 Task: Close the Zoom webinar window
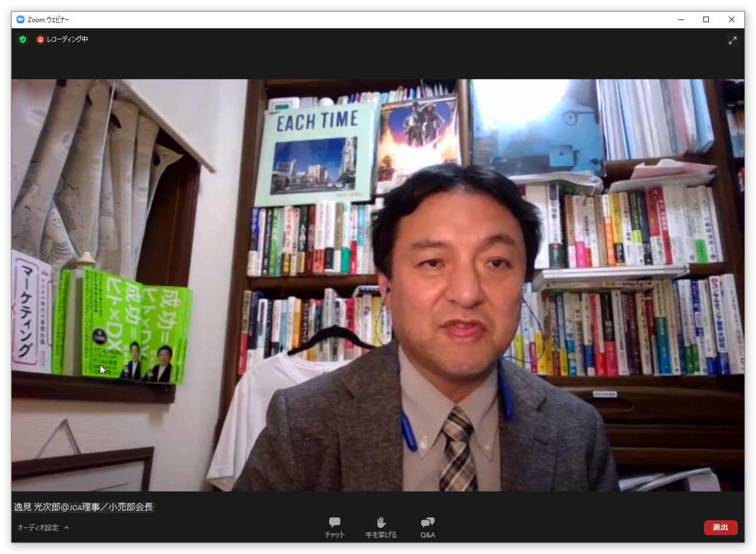tap(731, 19)
